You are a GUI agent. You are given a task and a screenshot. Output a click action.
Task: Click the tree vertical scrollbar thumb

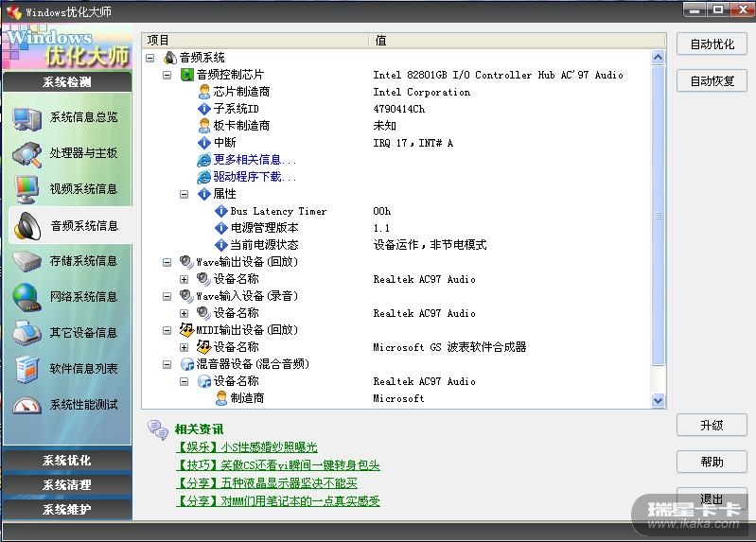(x=659, y=216)
